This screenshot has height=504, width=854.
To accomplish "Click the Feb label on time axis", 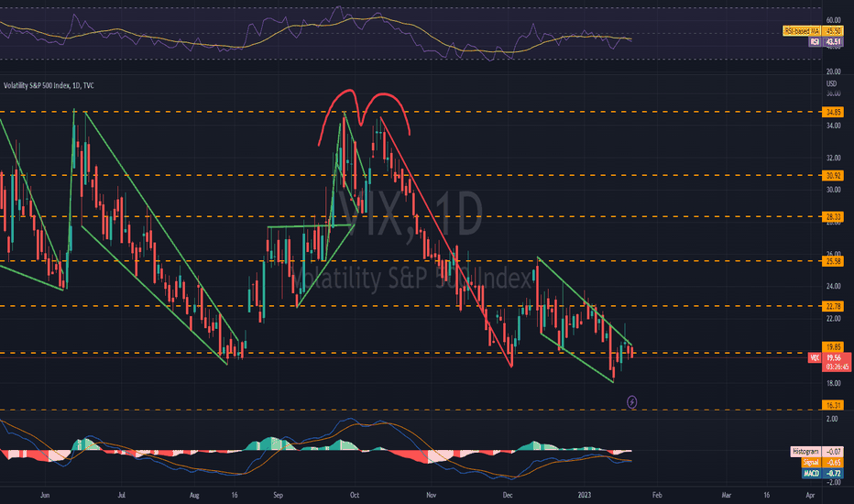I will click(x=657, y=495).
